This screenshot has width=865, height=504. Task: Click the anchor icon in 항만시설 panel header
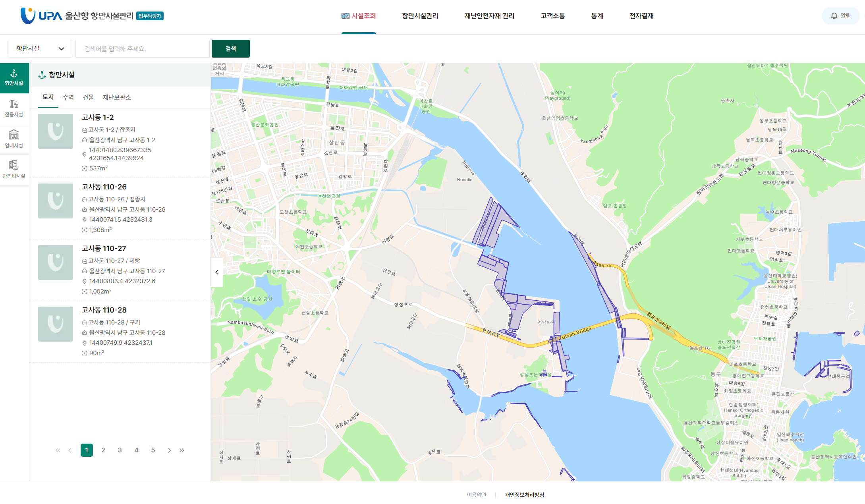tap(42, 75)
